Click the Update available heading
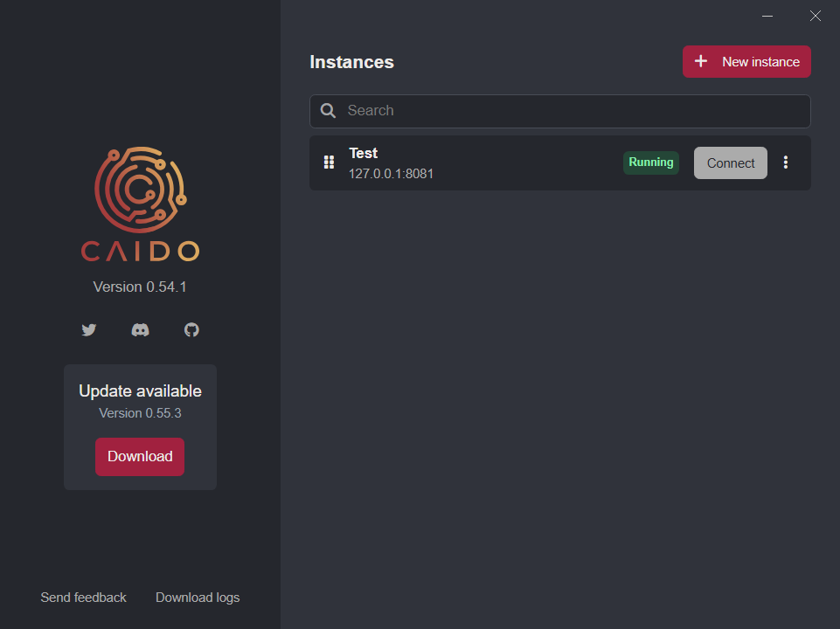Screen dimensions: 840x629 click(140, 391)
